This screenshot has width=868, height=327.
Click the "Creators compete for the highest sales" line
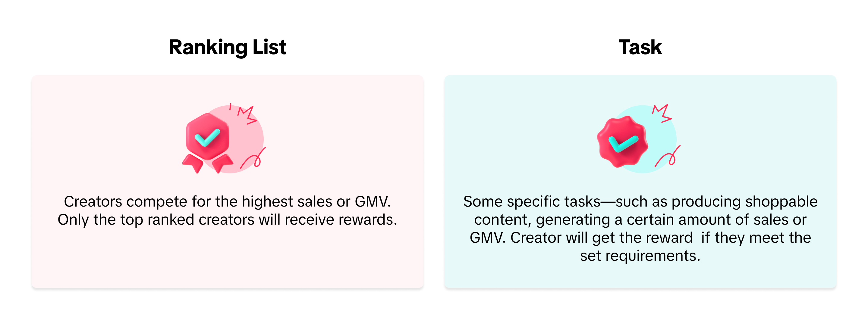click(x=228, y=201)
